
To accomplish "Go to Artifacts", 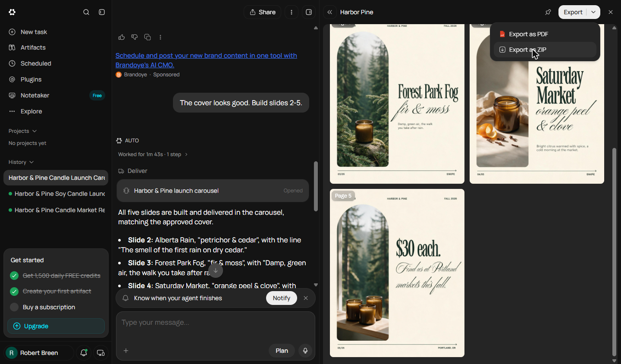I will pyautogui.click(x=56, y=47).
